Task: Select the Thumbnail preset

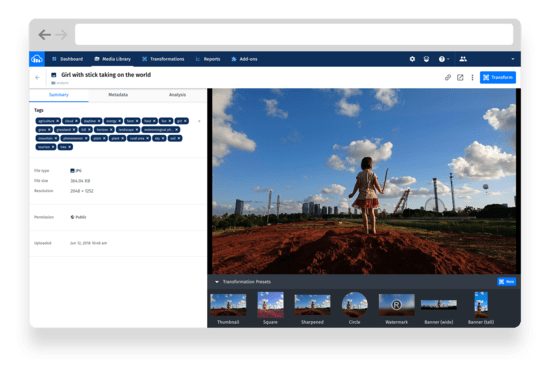Action: point(228,309)
